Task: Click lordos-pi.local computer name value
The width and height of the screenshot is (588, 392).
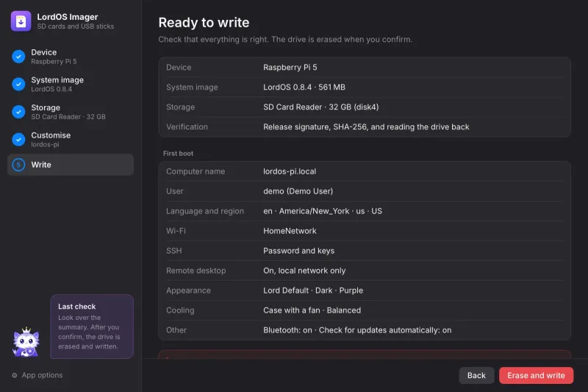Action: [x=290, y=171]
